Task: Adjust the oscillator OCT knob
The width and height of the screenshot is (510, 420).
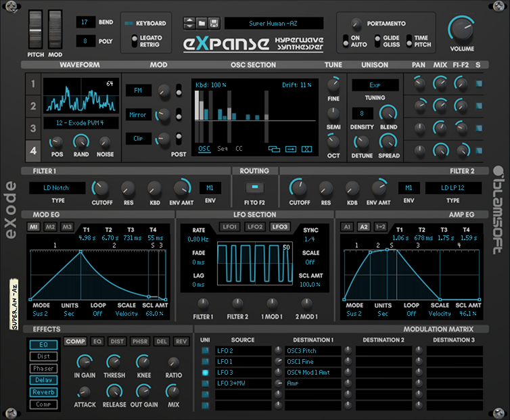Action: tap(333, 141)
